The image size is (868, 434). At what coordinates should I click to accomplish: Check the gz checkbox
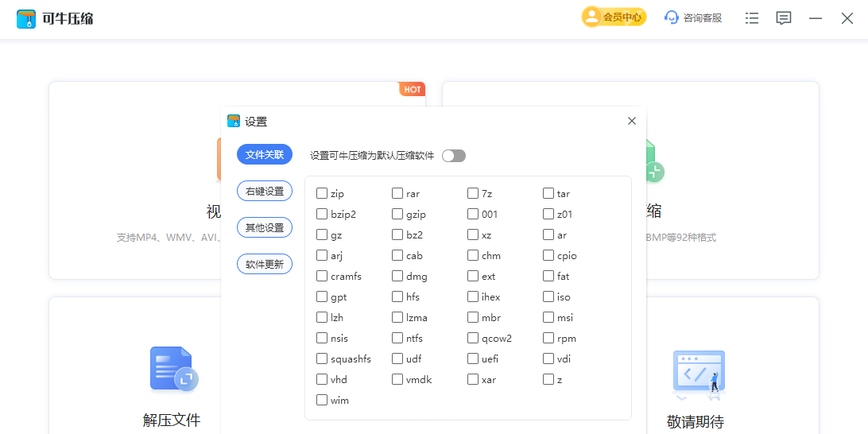coord(322,234)
